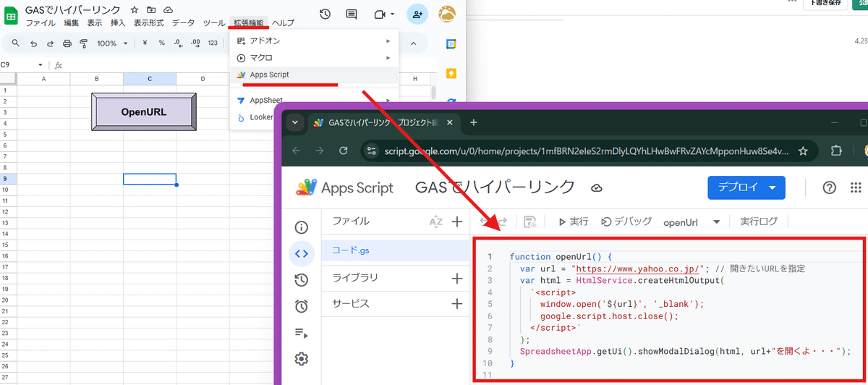
Task: Open the Overview info icon in sidebar
Action: point(302,227)
